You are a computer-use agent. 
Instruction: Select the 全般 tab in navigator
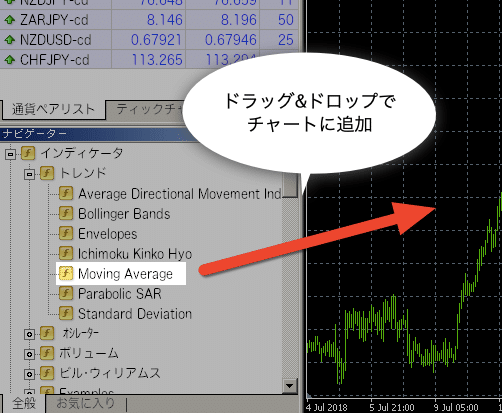pos(23,404)
